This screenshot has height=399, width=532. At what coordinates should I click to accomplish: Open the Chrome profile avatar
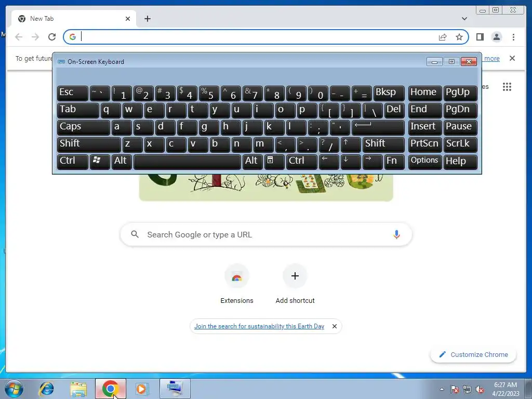click(496, 37)
